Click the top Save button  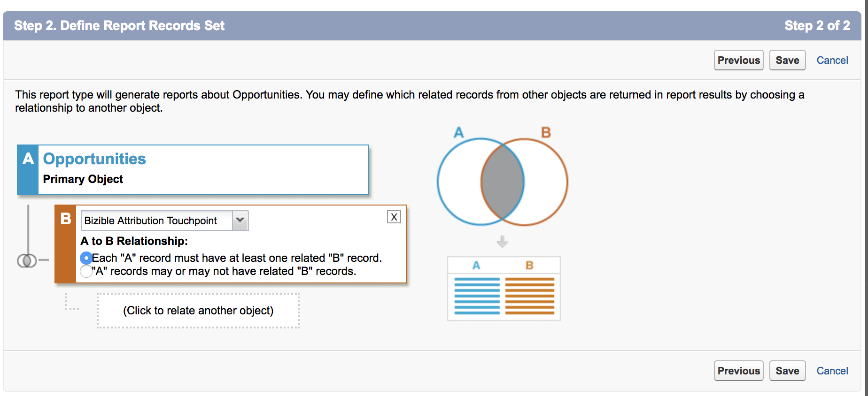(x=788, y=60)
